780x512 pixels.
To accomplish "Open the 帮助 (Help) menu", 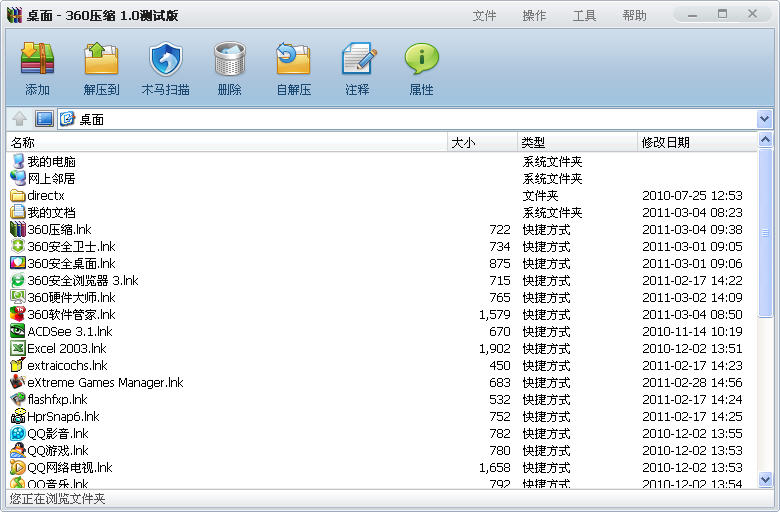I will point(634,16).
